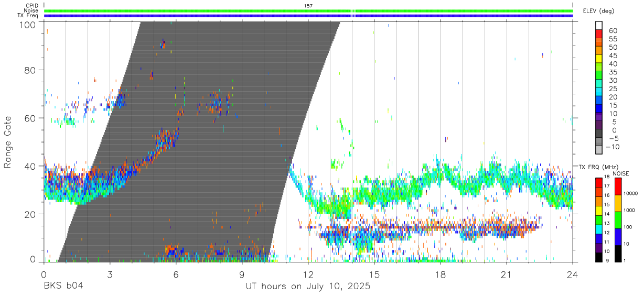Click the blue TX Freq strip above the plot
644x297 pixels.
pyautogui.click(x=308, y=16)
